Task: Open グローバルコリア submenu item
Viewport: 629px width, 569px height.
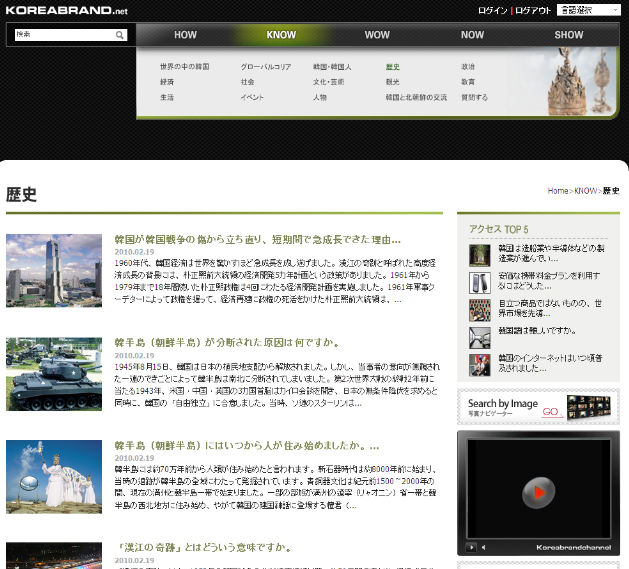Action: (x=266, y=67)
